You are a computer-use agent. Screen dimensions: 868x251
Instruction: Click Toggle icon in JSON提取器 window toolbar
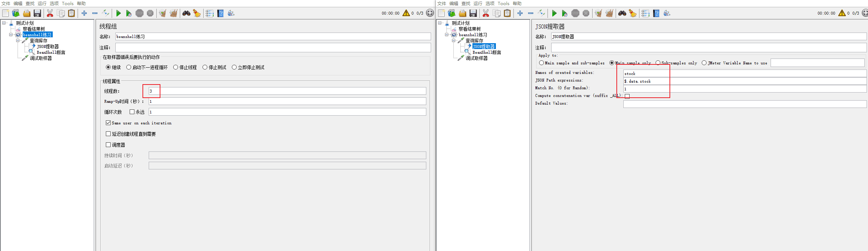(541, 13)
